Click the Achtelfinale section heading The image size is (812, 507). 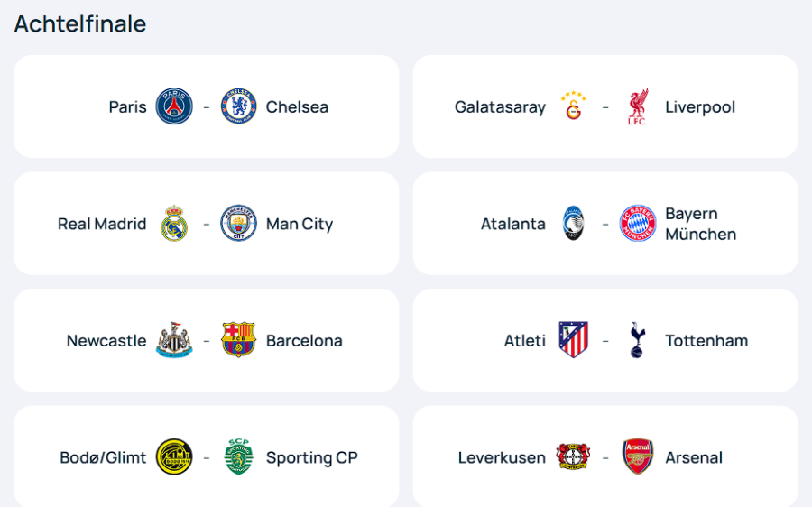coord(80,24)
